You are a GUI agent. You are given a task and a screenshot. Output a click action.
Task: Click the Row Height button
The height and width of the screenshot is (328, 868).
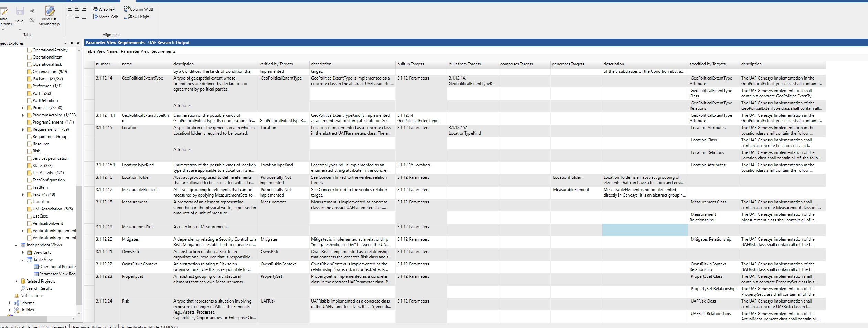(x=137, y=17)
